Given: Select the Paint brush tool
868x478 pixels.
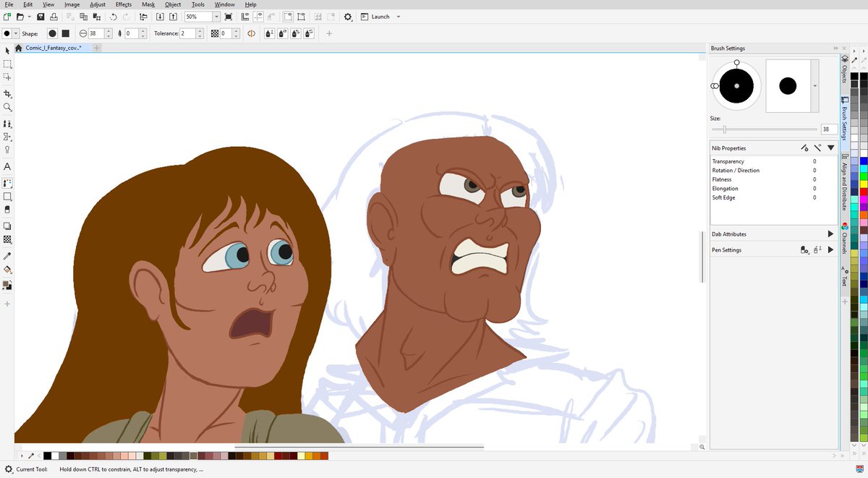Looking at the screenshot, I should tap(7, 183).
